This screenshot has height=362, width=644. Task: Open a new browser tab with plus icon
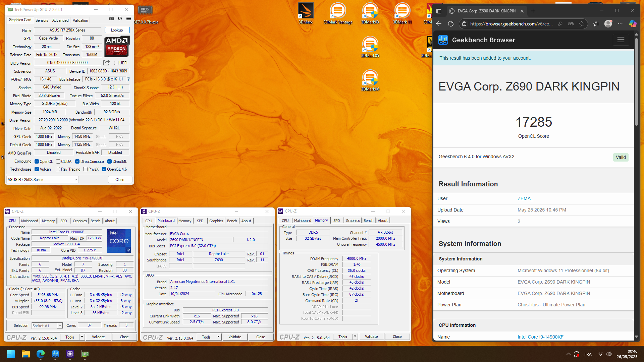point(533,11)
